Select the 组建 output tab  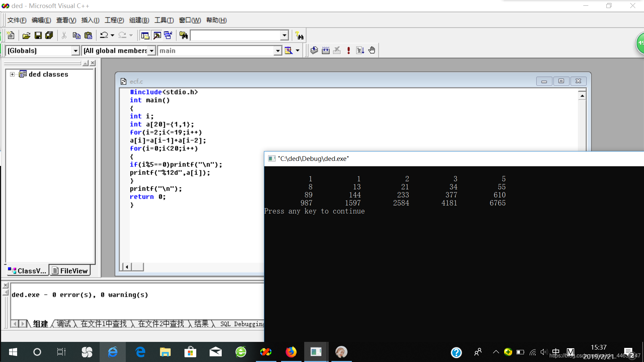[x=40, y=324]
